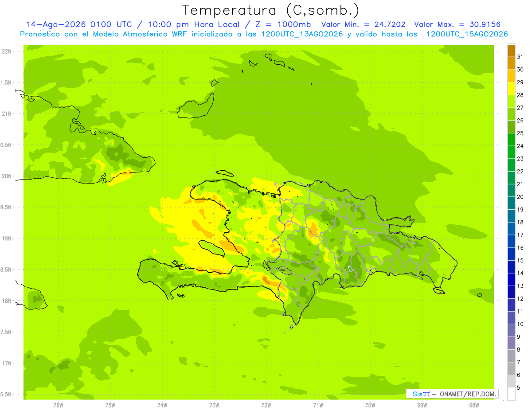The width and height of the screenshot is (532, 411).
Task: Click the "22N" latitude axis label
Action: point(7,51)
